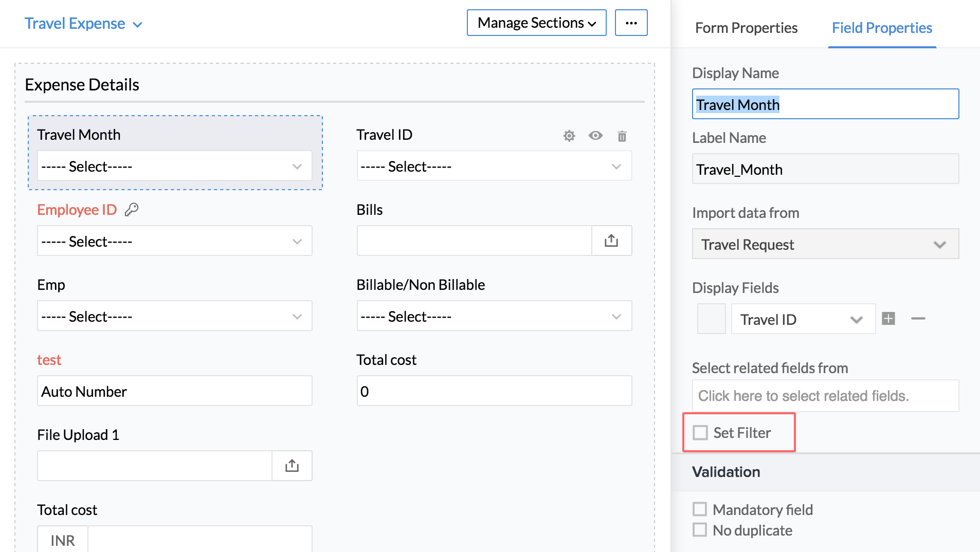
Task: Open the three-dots more options menu
Action: [x=631, y=23]
